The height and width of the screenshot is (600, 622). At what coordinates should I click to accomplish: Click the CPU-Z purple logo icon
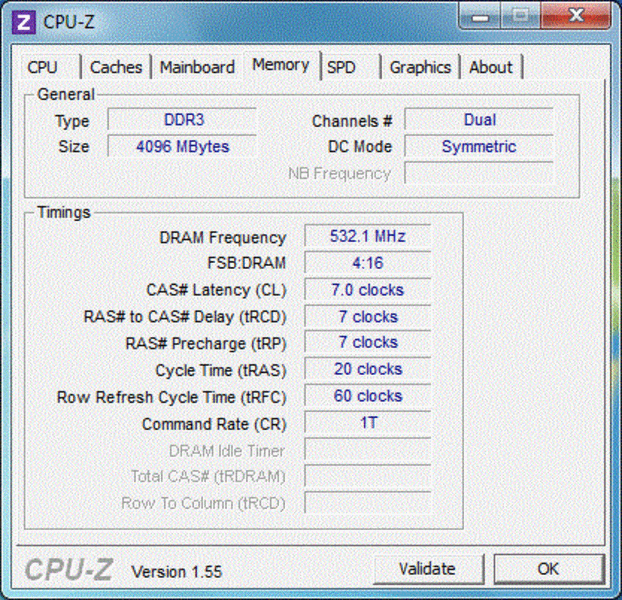pyautogui.click(x=23, y=23)
